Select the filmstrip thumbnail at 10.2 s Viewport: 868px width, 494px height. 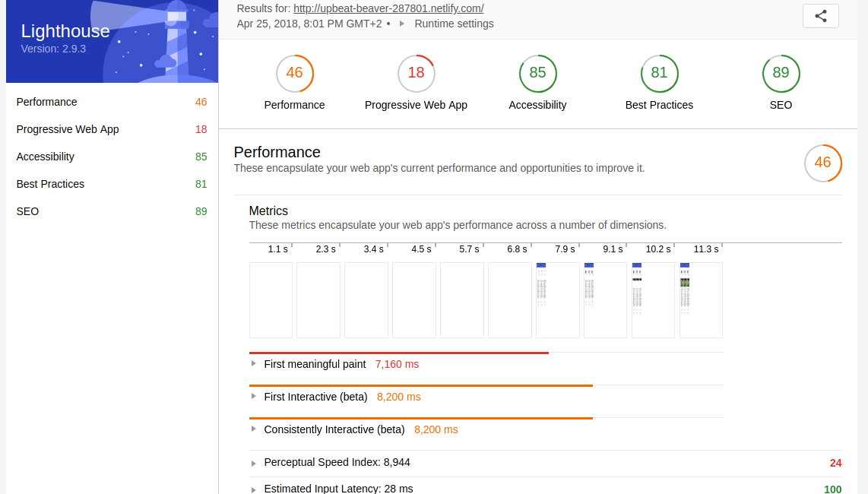point(653,300)
